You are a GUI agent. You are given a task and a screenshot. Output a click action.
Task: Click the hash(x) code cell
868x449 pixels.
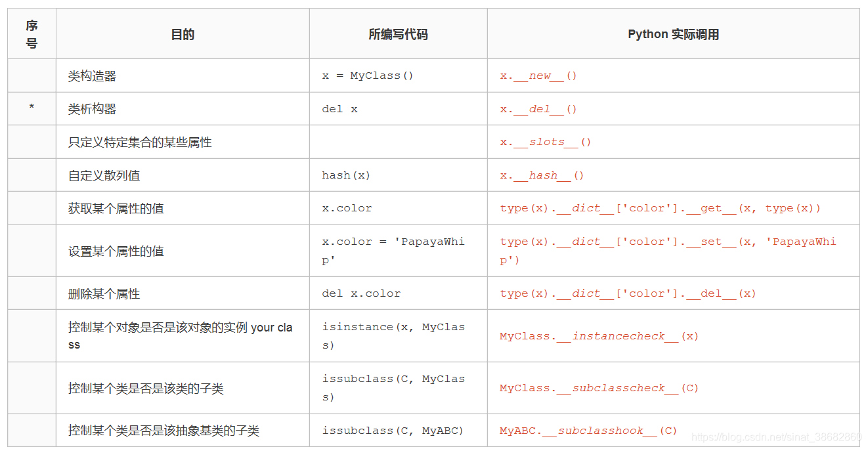click(398, 175)
